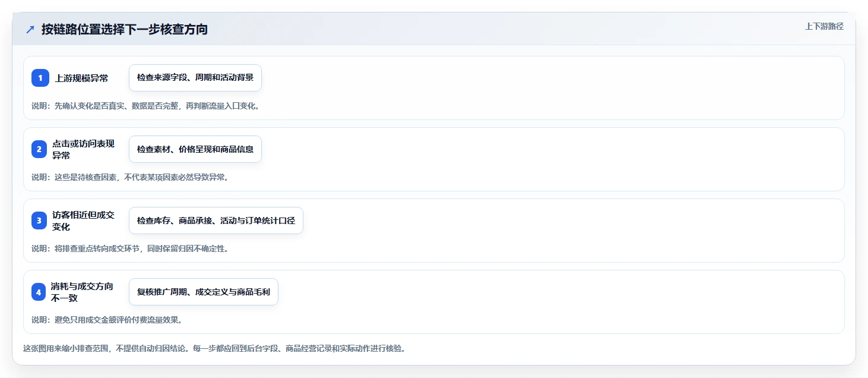Select the 消耗与成交方向不一致 step label
The height and width of the screenshot is (378, 868).
82,292
